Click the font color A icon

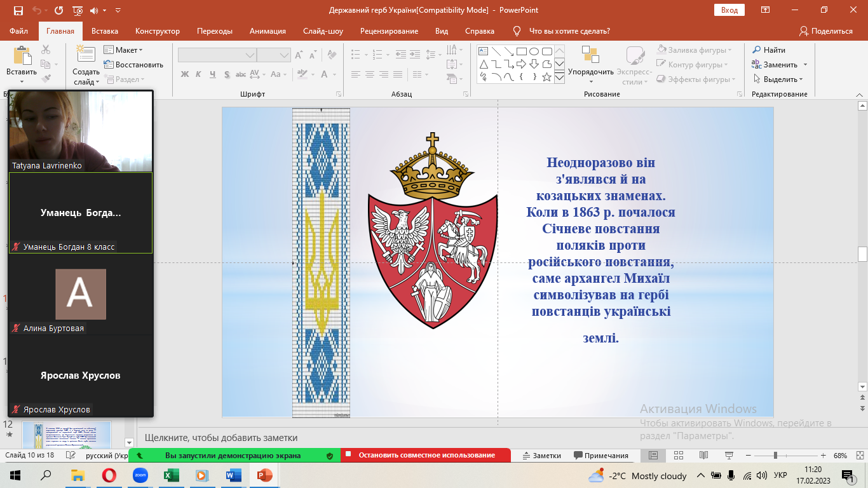click(x=325, y=74)
